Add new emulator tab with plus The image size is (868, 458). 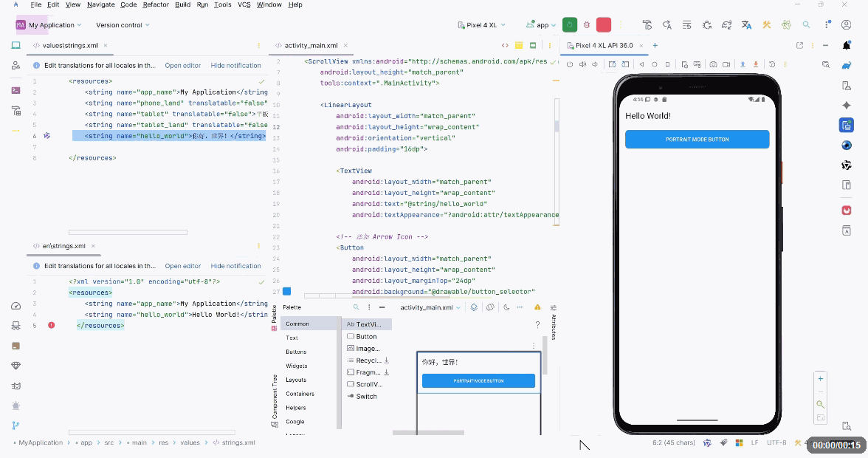click(655, 45)
